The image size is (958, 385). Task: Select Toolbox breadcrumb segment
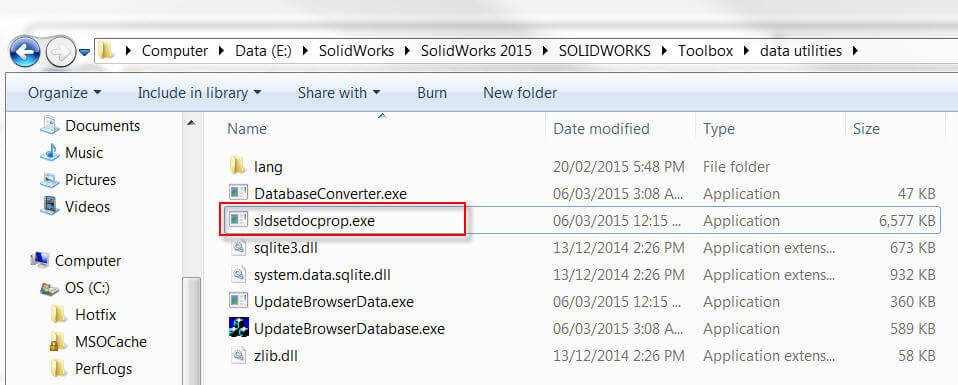point(705,51)
